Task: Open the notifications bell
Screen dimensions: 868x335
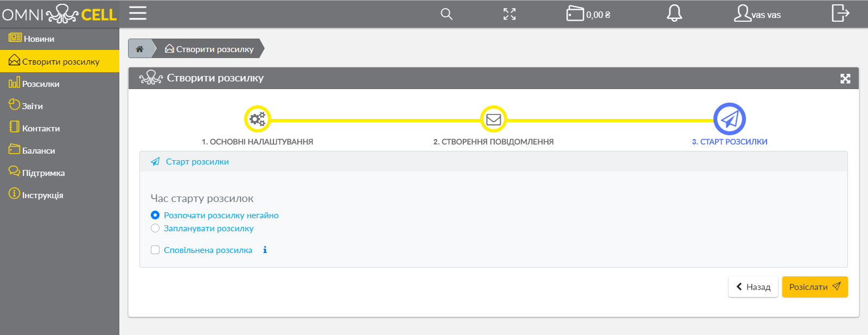Action: coord(674,13)
